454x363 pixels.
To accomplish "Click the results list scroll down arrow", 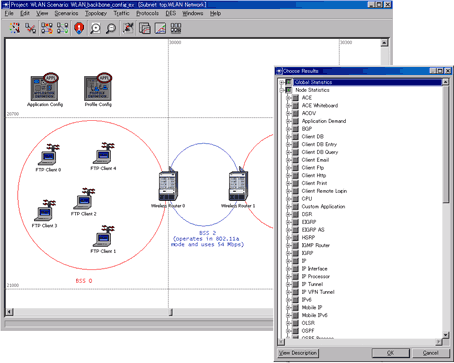I will 446,335.
